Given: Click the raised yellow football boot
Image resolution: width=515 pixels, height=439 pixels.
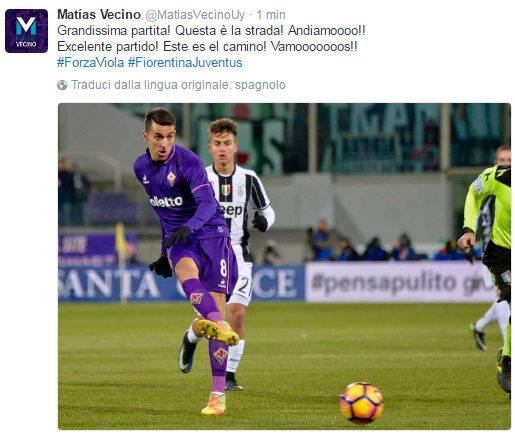Looking at the screenshot, I should point(218,332).
